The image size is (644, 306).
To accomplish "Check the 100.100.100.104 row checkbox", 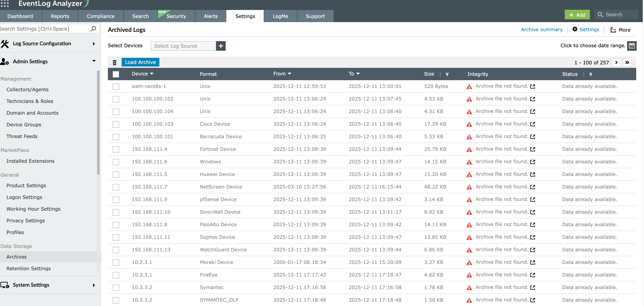I will pos(116,112).
